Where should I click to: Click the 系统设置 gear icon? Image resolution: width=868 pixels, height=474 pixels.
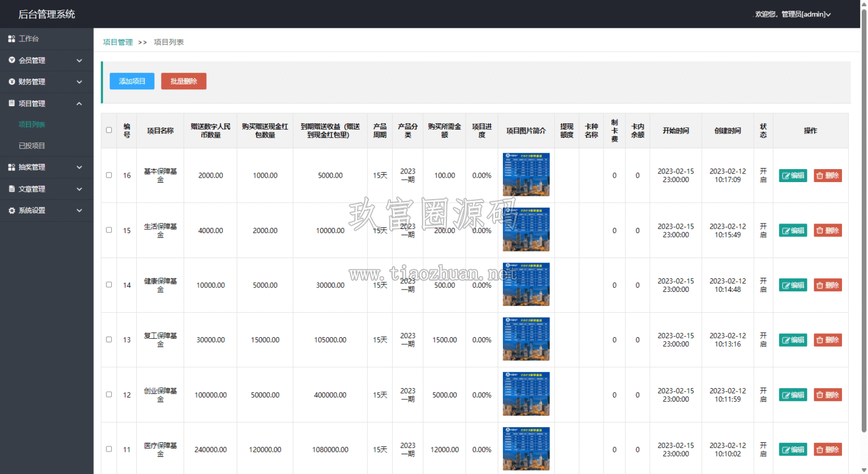pyautogui.click(x=11, y=210)
